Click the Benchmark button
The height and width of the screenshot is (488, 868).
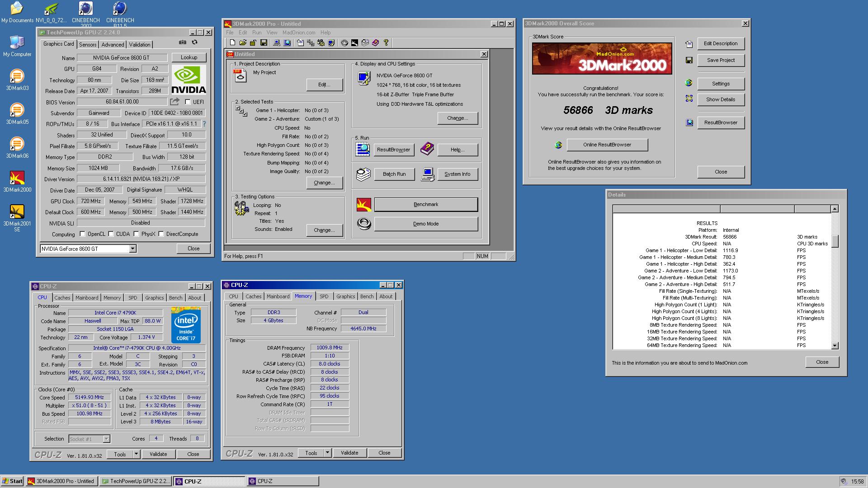click(426, 205)
